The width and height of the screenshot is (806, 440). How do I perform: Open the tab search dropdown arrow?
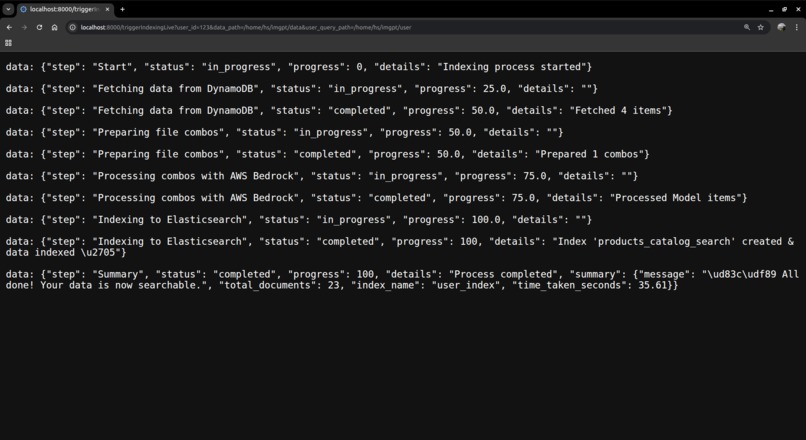[8, 9]
